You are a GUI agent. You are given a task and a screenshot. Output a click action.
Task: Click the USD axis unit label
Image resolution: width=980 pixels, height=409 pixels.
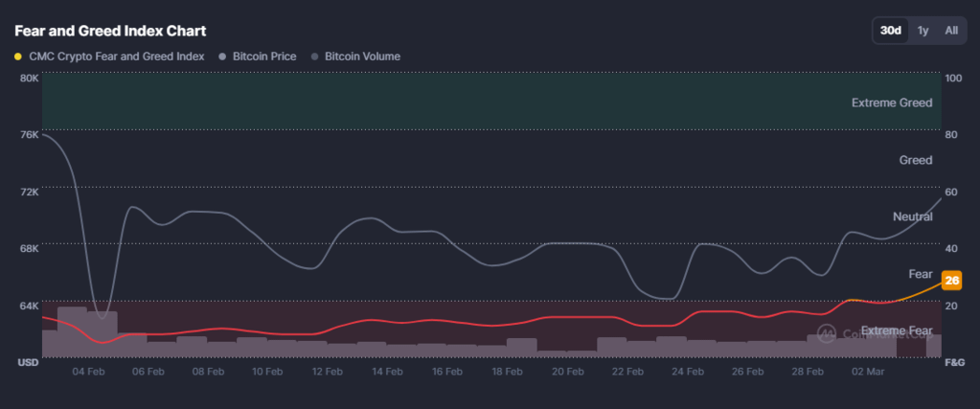pos(28,363)
